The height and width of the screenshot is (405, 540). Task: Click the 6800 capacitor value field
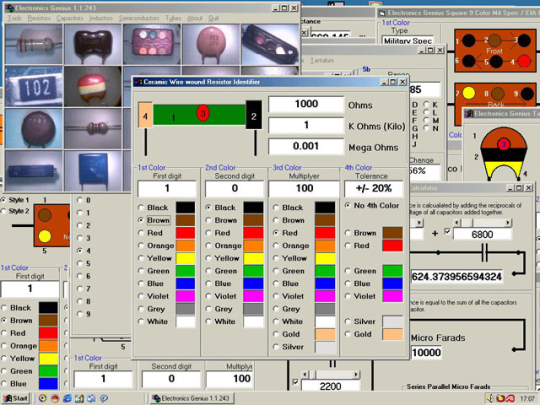pos(482,235)
